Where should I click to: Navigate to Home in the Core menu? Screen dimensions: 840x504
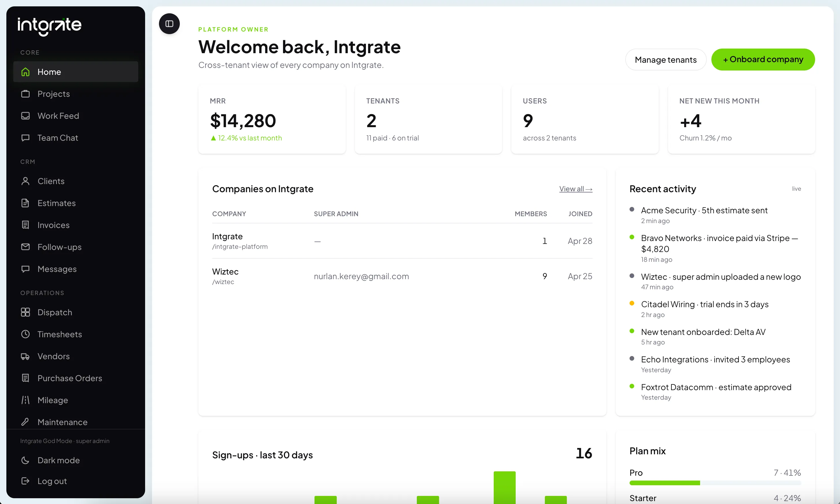[x=49, y=72]
